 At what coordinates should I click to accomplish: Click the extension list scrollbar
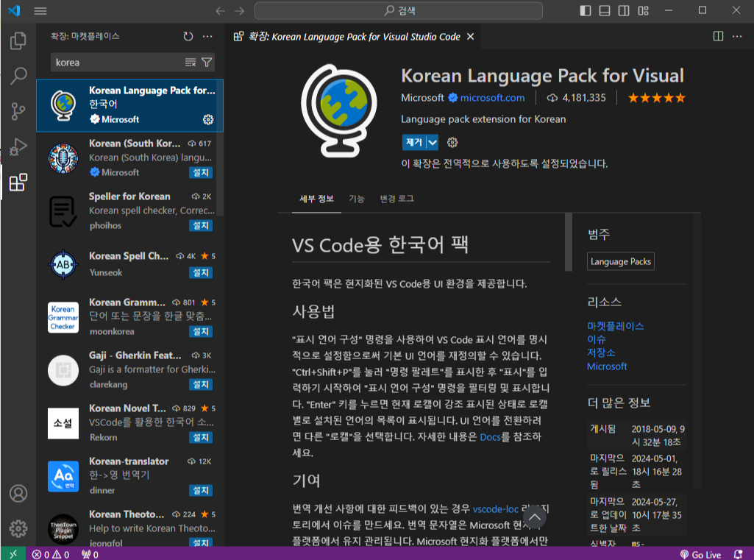220,148
